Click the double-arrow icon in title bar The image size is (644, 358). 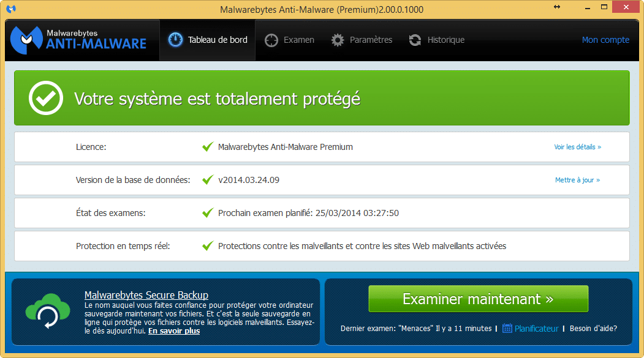point(557,7)
